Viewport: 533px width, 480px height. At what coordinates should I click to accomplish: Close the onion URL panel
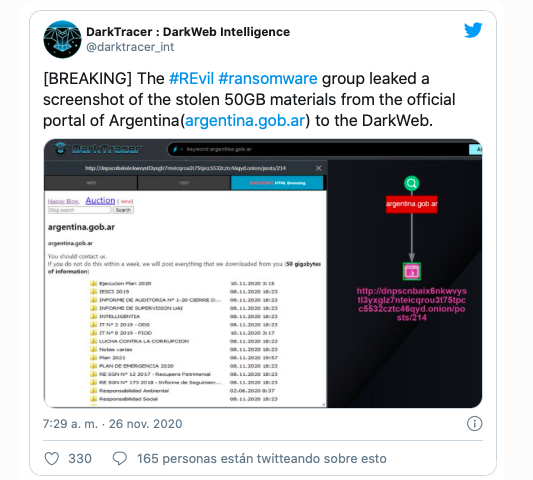click(319, 168)
